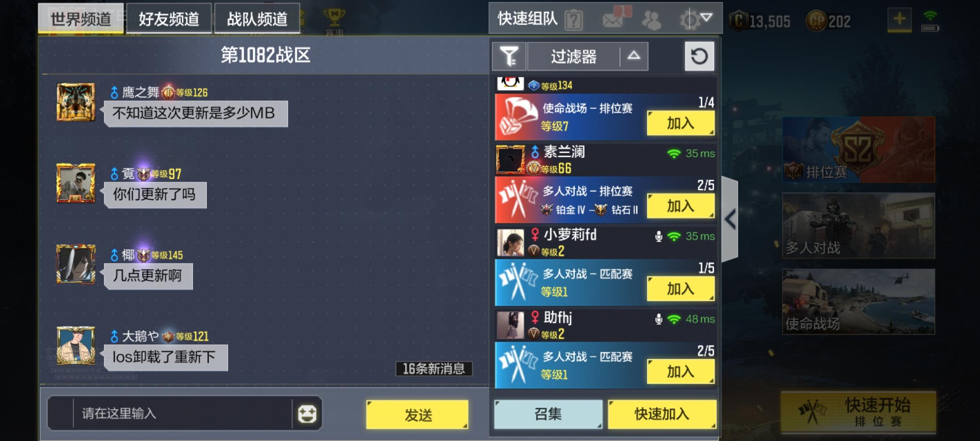Screen dimensions: 980x441
Task: Open the settings gear icon
Action: click(x=689, y=19)
